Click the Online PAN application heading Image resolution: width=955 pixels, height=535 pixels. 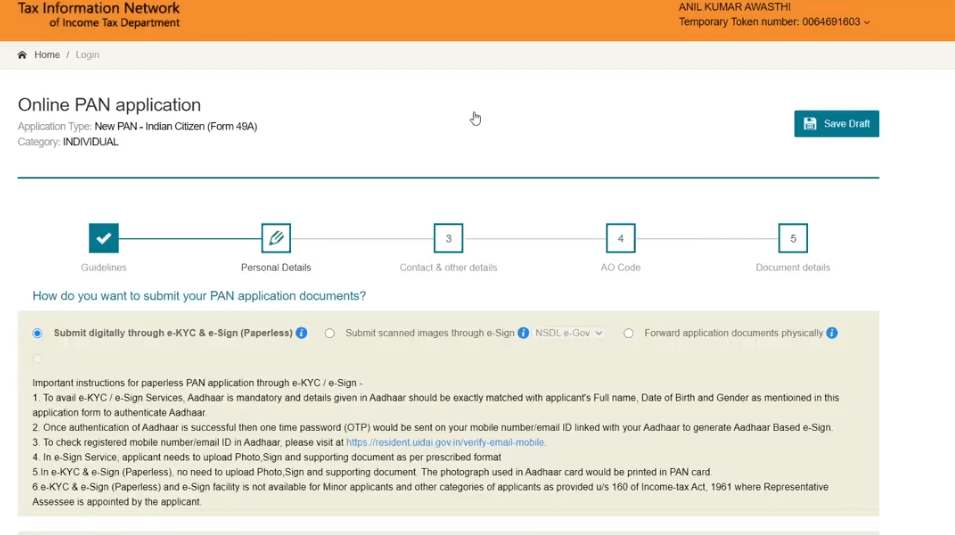point(109,105)
